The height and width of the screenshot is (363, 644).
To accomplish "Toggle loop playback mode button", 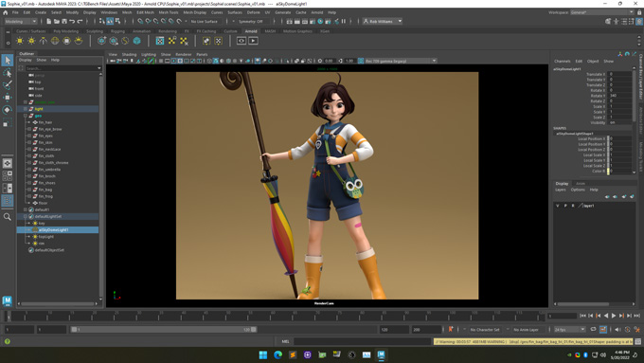I will pos(593,329).
